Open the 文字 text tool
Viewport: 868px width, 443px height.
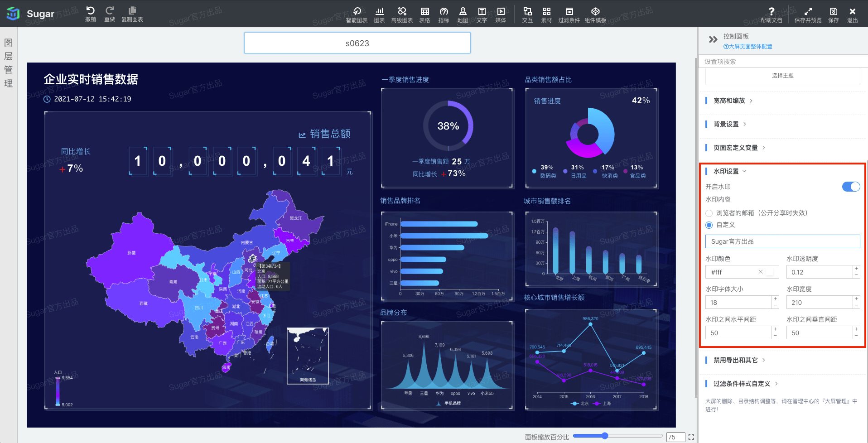pyautogui.click(x=482, y=14)
